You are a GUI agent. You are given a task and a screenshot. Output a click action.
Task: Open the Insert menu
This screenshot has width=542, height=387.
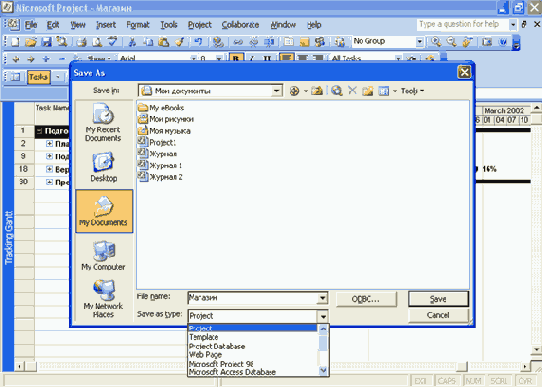pyautogui.click(x=106, y=25)
